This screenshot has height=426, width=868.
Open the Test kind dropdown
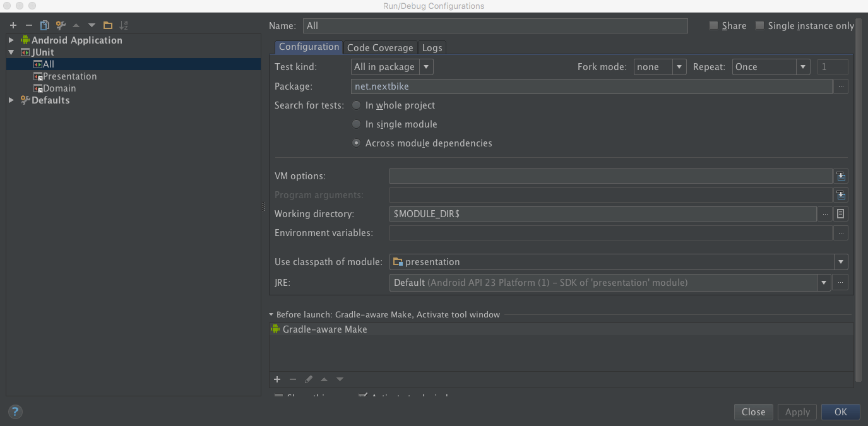pos(427,66)
